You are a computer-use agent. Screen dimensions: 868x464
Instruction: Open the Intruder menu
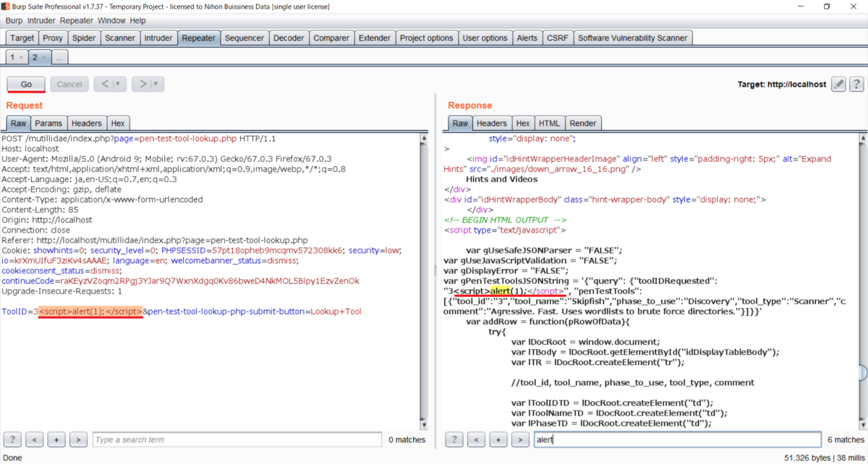pyautogui.click(x=41, y=21)
